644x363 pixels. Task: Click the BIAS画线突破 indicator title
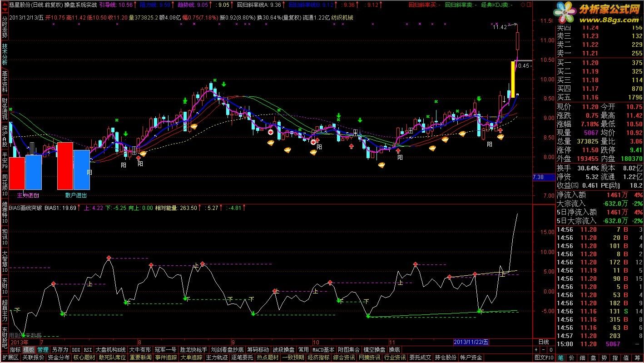(26, 208)
